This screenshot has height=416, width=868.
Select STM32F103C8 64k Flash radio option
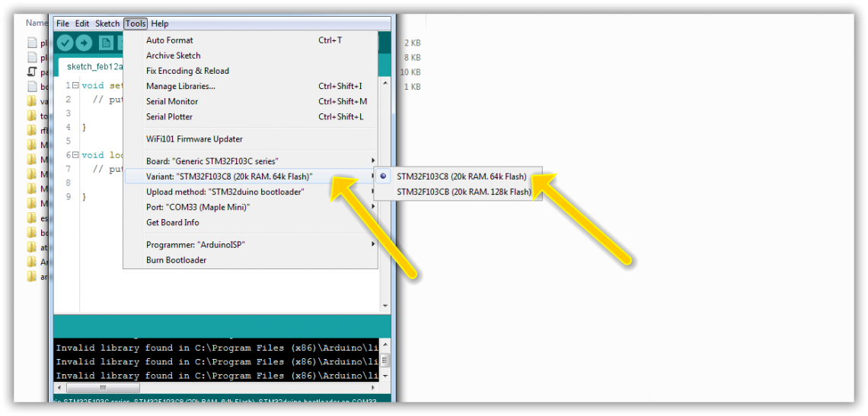(x=461, y=176)
